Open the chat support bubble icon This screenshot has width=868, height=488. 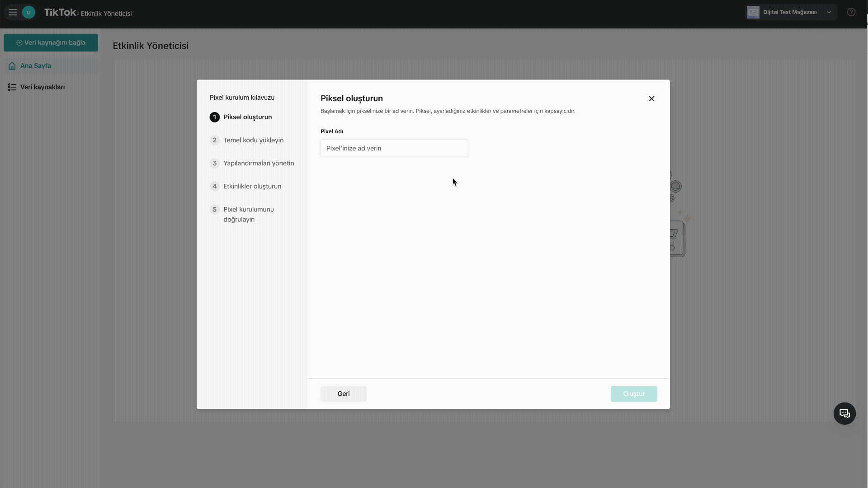[844, 413]
